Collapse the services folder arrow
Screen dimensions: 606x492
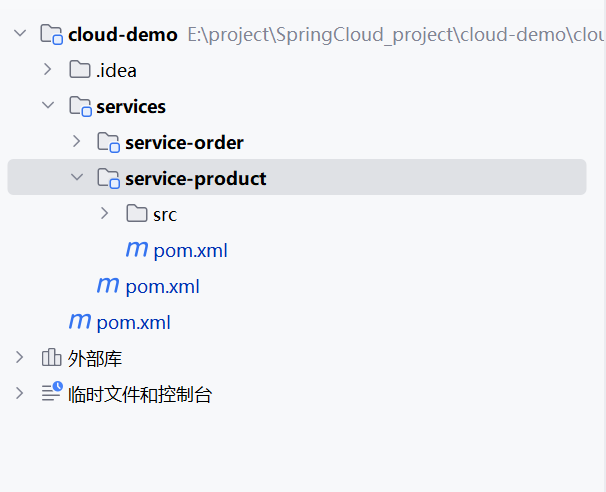47,106
